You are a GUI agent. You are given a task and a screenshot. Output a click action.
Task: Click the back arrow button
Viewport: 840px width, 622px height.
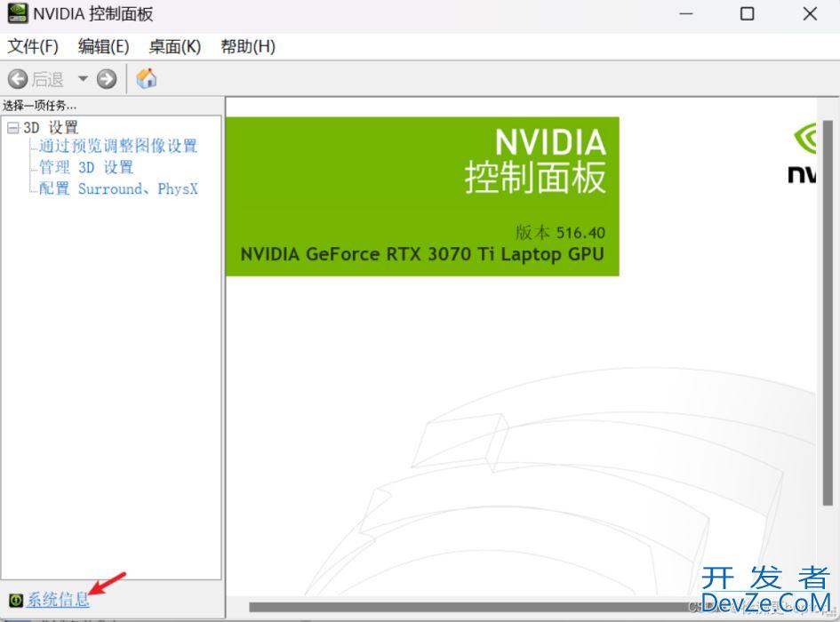(17, 79)
